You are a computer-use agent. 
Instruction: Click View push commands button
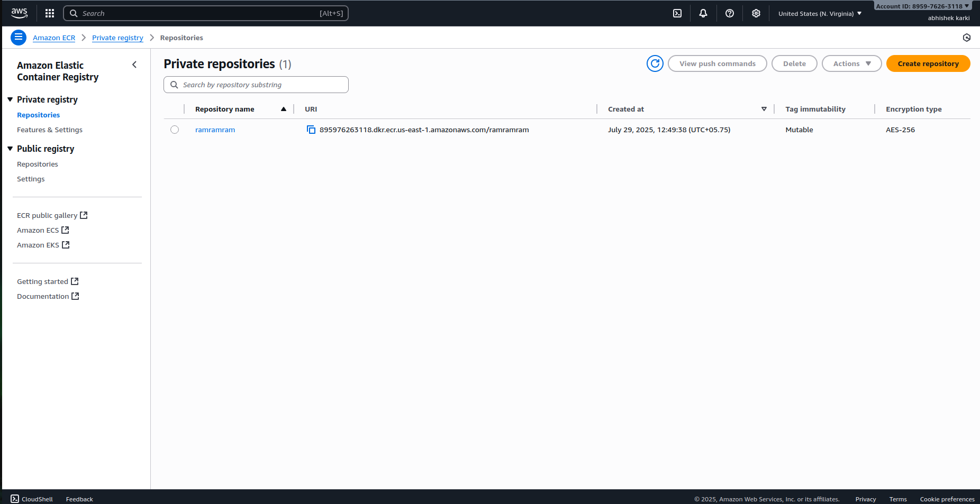(x=718, y=63)
